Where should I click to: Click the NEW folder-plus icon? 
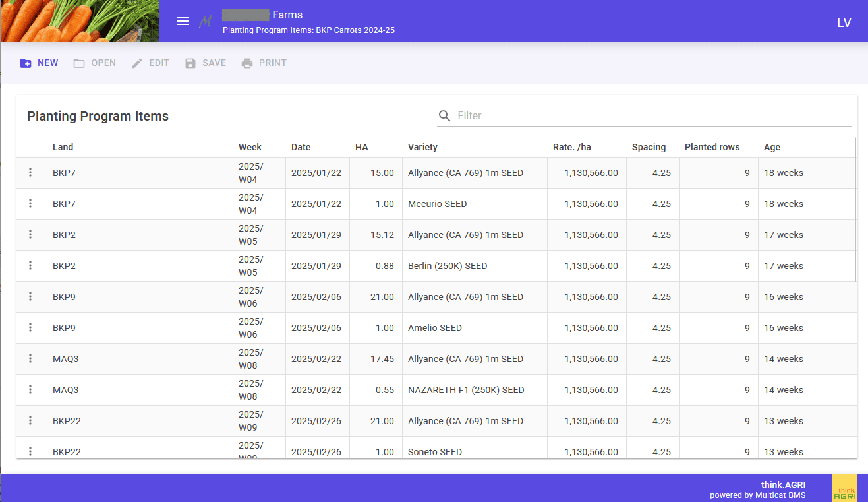(x=26, y=63)
